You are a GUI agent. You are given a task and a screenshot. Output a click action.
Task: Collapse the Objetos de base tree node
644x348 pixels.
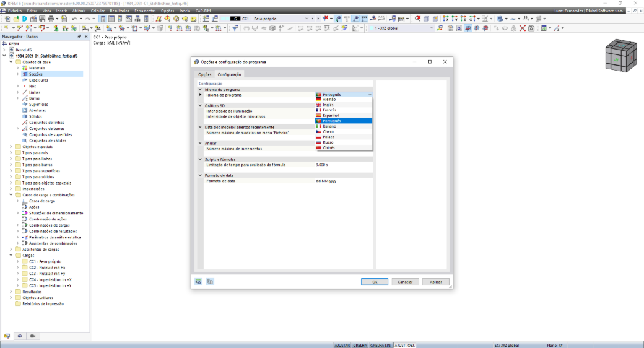pos(11,62)
